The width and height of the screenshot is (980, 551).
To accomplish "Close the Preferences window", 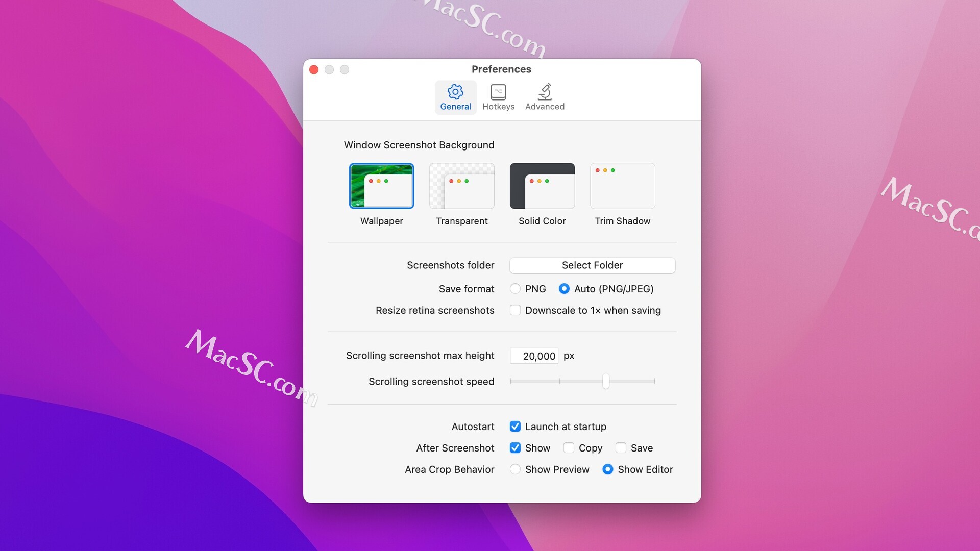I will 314,69.
